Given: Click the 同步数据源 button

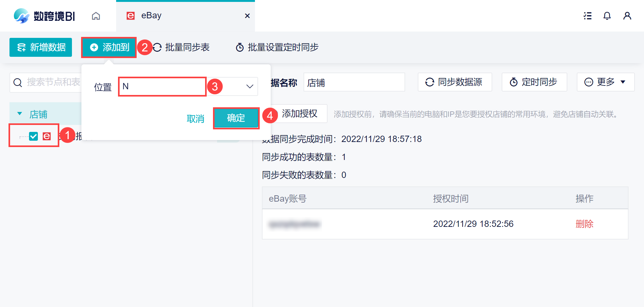Looking at the screenshot, I should 455,82.
